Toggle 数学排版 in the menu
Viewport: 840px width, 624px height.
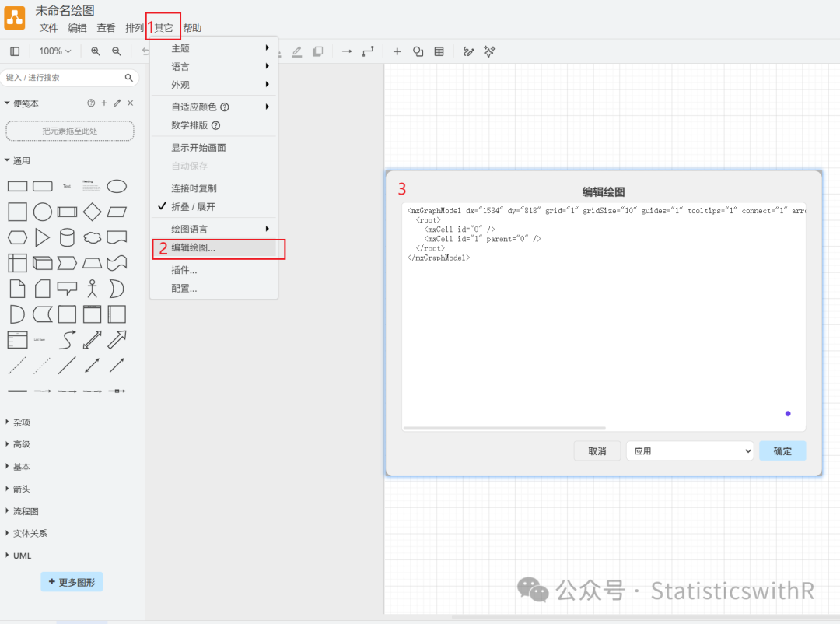(x=191, y=125)
